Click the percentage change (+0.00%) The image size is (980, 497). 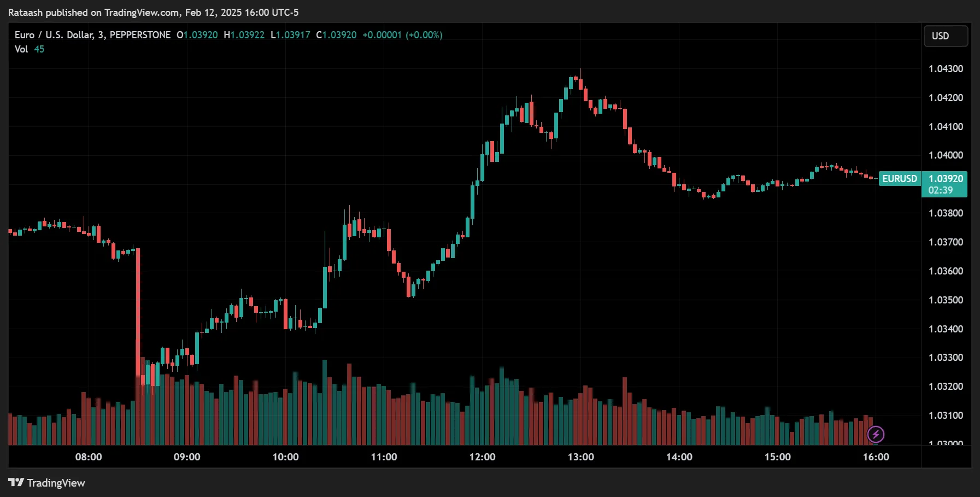point(424,34)
